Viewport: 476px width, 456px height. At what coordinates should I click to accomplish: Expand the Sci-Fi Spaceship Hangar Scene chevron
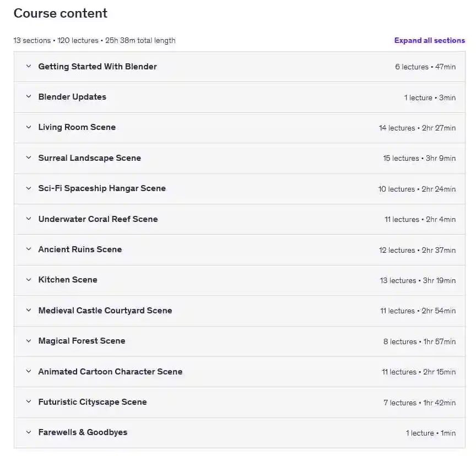click(29, 188)
